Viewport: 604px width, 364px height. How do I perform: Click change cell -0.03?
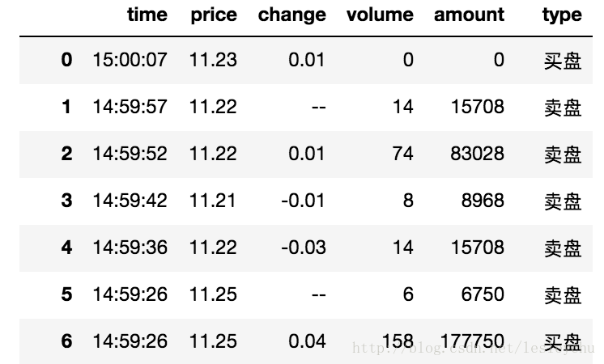tap(304, 248)
